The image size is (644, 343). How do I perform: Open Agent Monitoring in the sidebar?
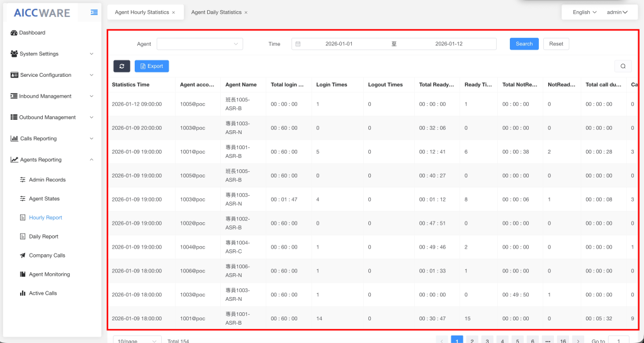point(49,274)
